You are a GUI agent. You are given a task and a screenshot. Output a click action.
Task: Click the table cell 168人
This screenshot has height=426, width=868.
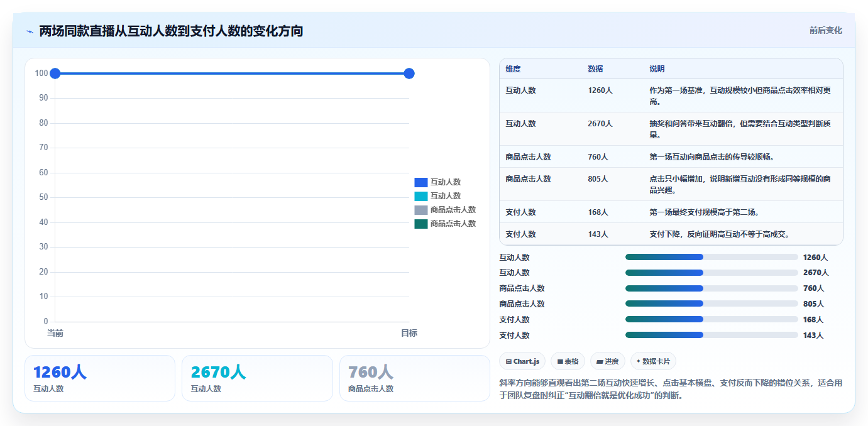(598, 212)
